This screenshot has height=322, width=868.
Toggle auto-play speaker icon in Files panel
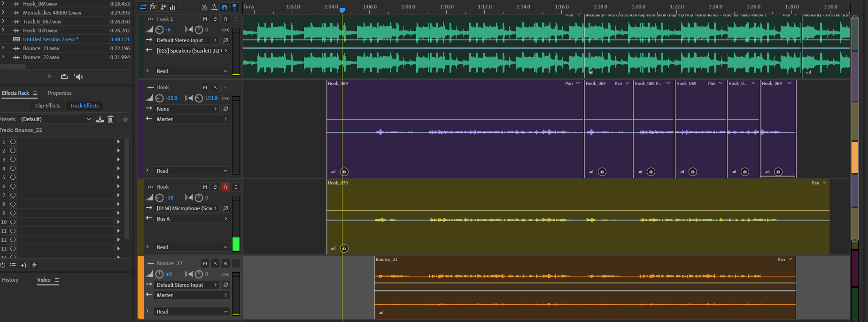tap(79, 77)
